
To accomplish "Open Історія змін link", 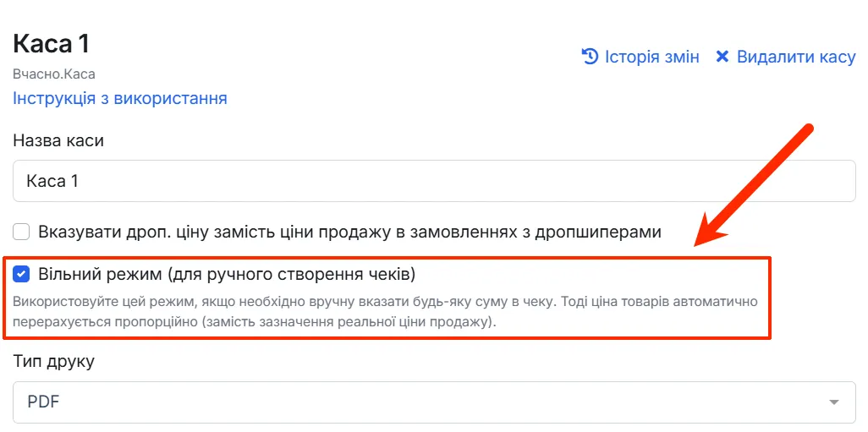I will [x=651, y=57].
